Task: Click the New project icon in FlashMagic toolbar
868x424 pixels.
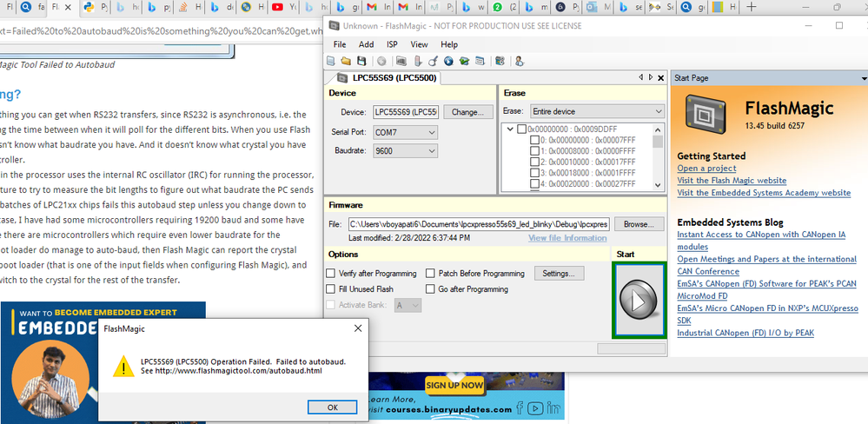Action: pos(331,61)
